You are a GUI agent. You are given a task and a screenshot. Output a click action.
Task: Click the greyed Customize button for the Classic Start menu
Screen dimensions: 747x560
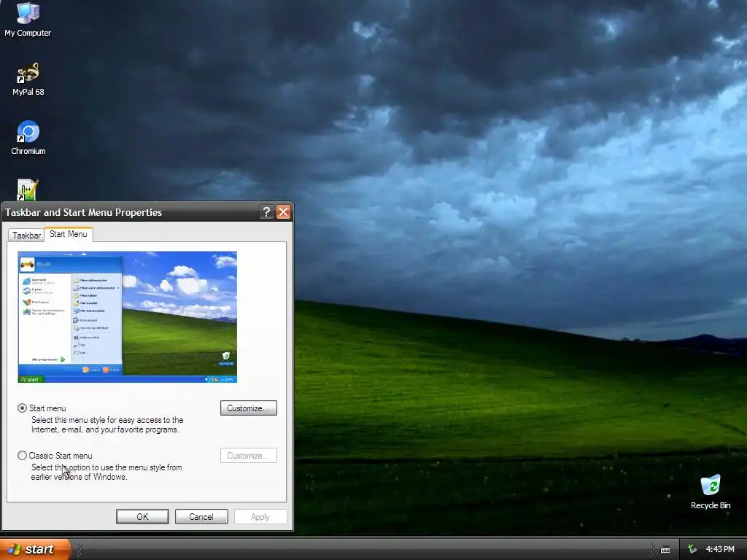coord(248,456)
